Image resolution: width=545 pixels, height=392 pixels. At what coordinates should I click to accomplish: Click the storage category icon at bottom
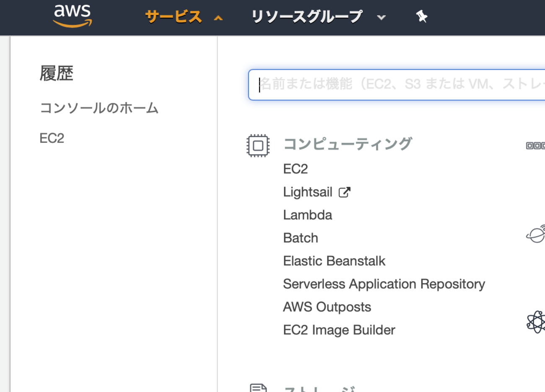click(258, 388)
